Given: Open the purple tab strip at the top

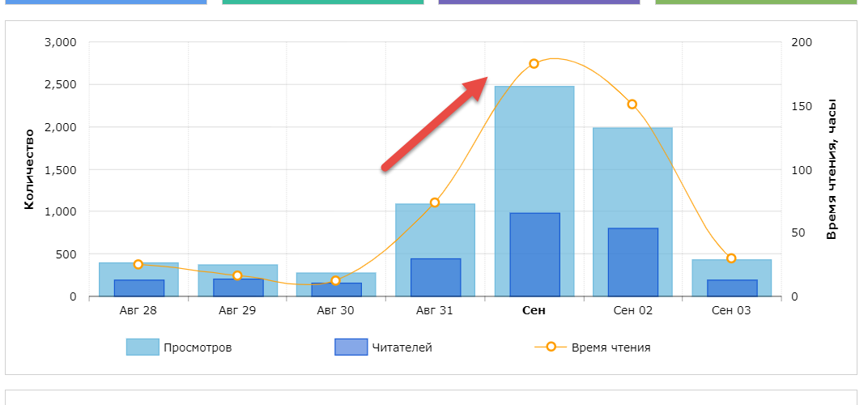Looking at the screenshot, I should tap(538, 2).
